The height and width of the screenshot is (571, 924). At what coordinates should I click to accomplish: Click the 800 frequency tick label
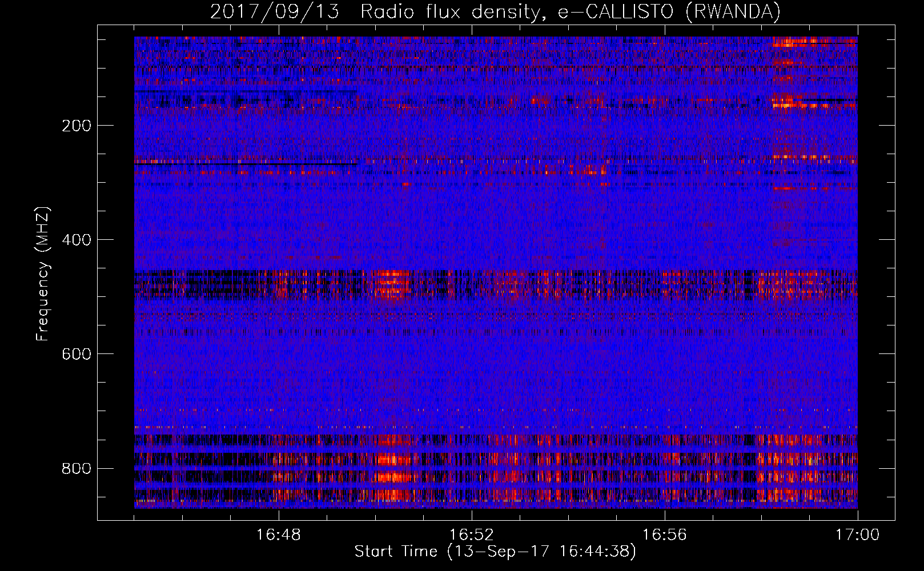point(76,468)
